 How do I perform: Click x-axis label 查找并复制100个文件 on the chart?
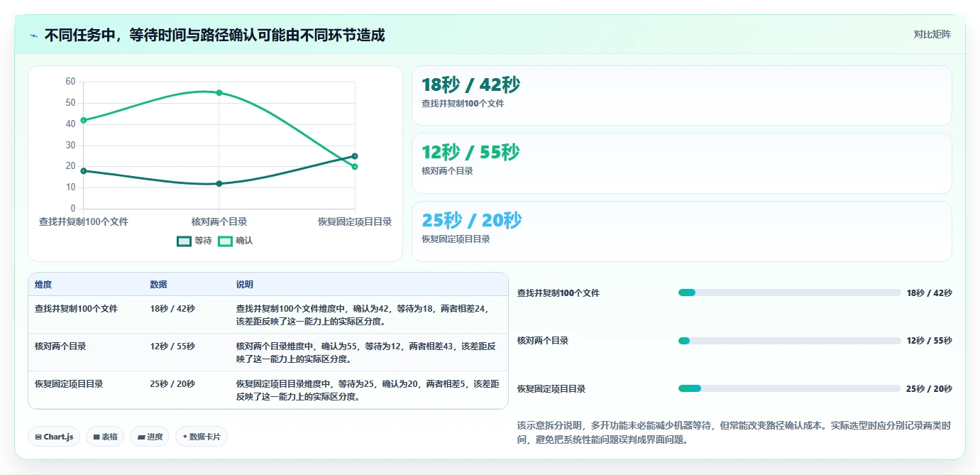pyautogui.click(x=84, y=222)
